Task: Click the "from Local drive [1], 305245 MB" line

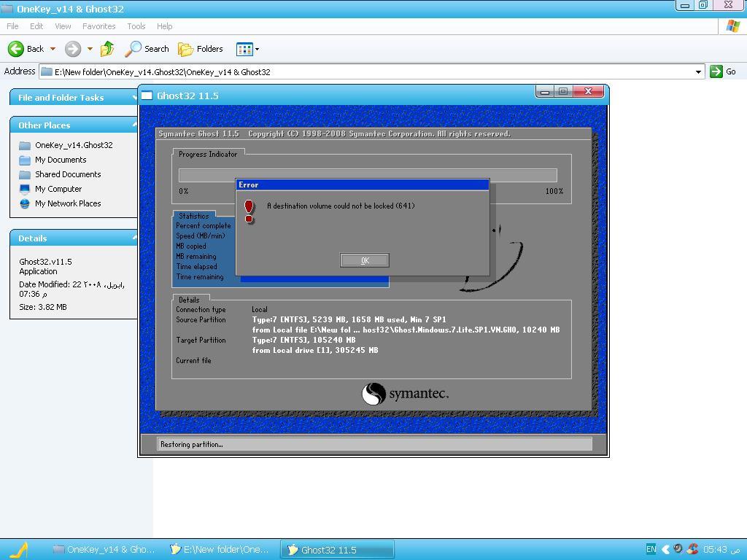Action: point(315,350)
